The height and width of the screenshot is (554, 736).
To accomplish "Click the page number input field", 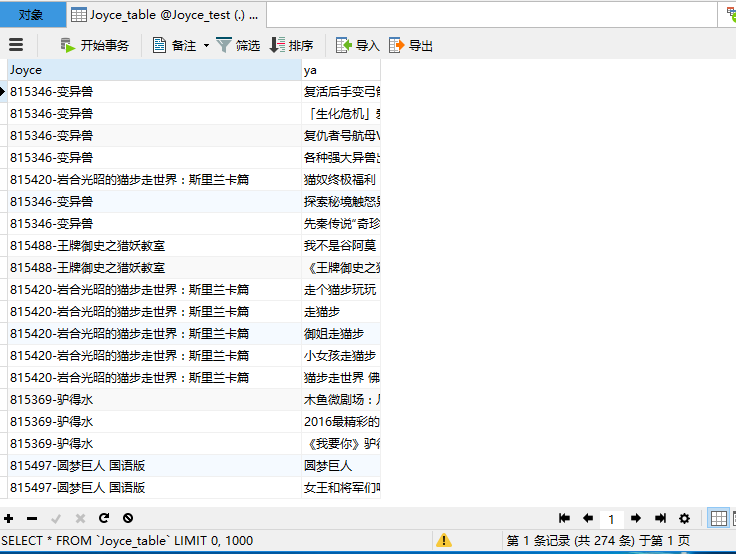I will coord(611,519).
